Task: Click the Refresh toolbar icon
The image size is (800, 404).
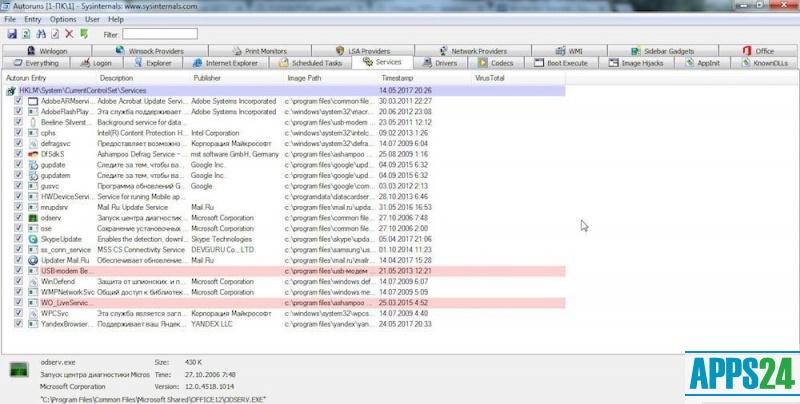Action: (x=26, y=34)
